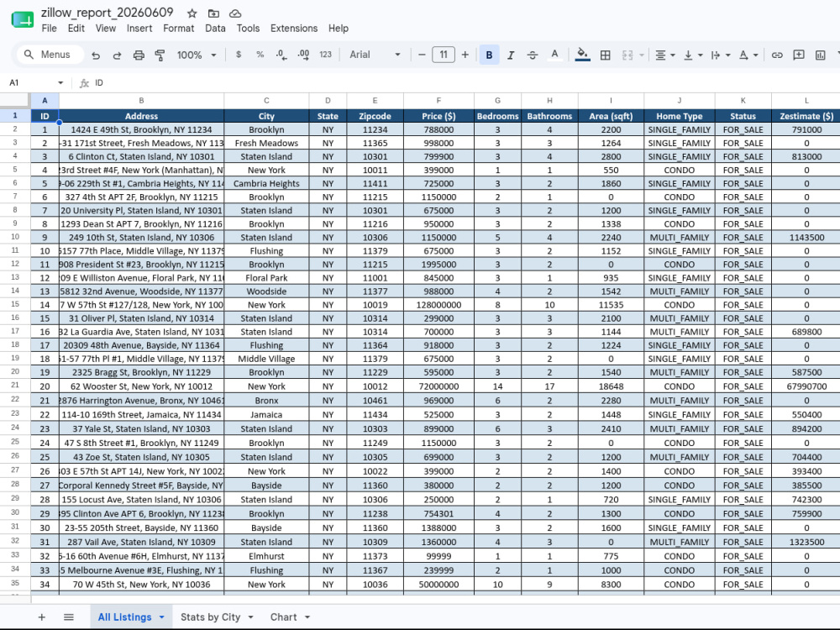This screenshot has height=630, width=840.
Task: Switch to the Chart sheet tab
Action: point(283,617)
